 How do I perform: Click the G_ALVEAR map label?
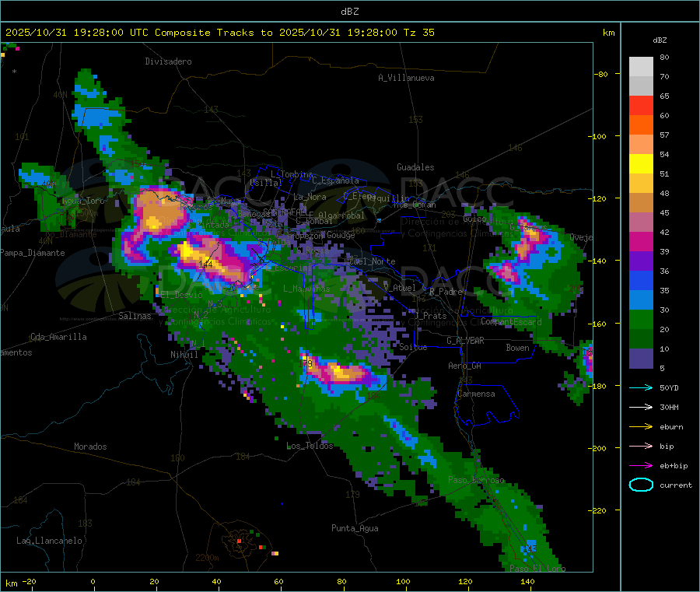[465, 341]
